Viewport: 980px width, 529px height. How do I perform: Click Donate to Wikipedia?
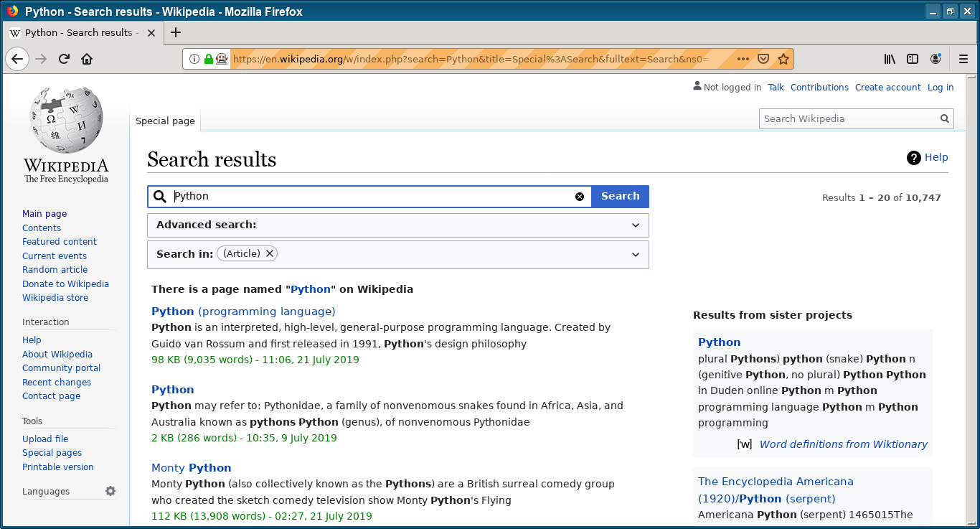(x=65, y=284)
